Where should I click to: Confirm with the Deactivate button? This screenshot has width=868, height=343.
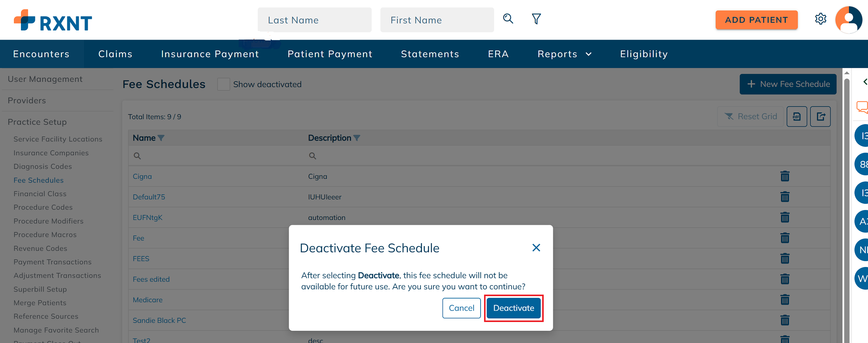[514, 308]
